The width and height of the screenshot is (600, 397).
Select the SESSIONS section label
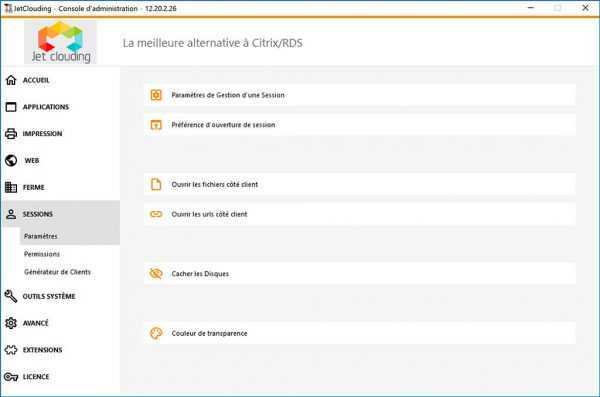pos(38,214)
